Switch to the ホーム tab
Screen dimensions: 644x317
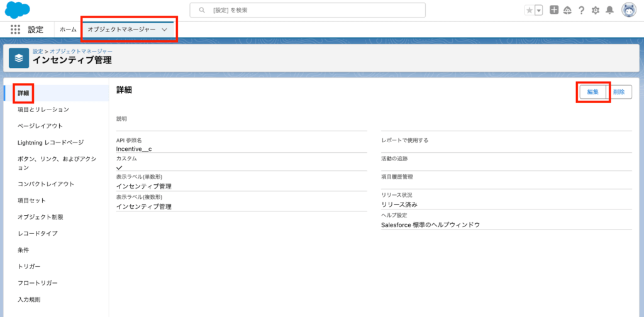click(x=68, y=30)
